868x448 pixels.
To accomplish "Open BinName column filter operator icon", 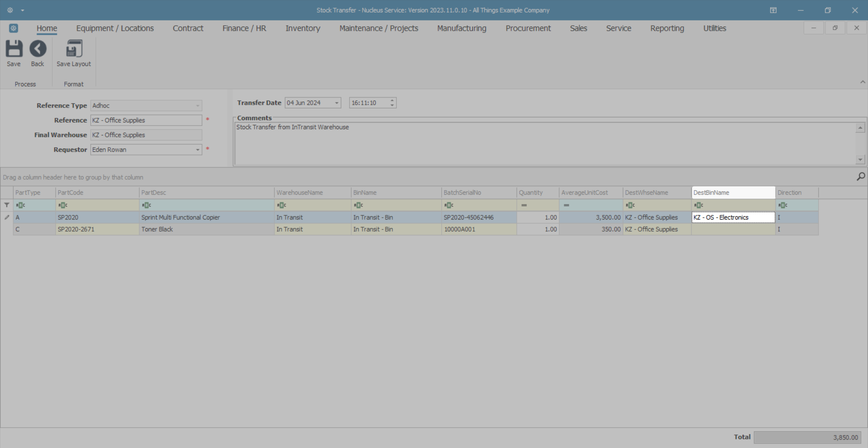I will click(x=359, y=205).
